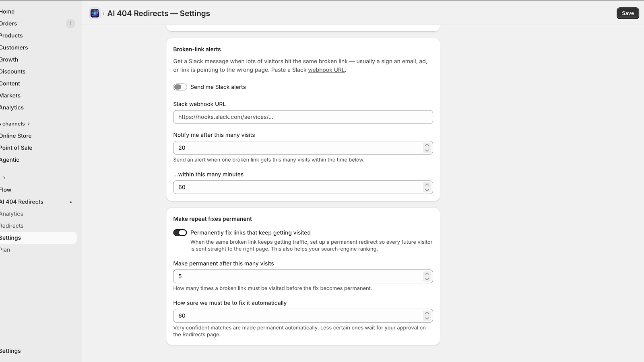Enable the Send me Slack alerts toggle
The width and height of the screenshot is (644, 362).
coord(180,87)
